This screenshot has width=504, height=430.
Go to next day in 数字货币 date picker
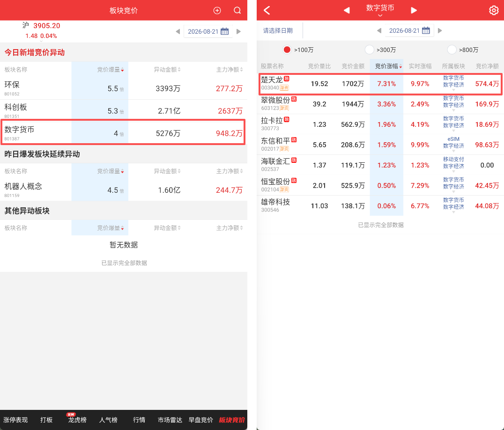[x=440, y=30]
